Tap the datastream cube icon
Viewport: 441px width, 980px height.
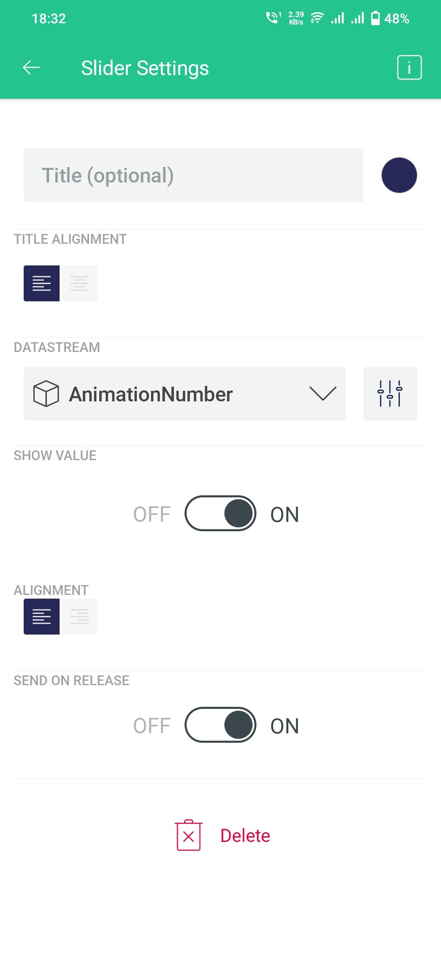[x=46, y=394]
